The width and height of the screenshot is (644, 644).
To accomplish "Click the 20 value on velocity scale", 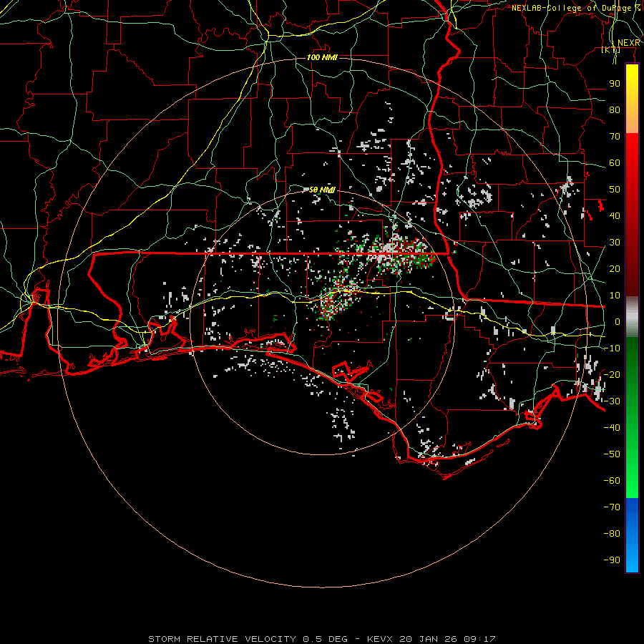I will click(615, 268).
